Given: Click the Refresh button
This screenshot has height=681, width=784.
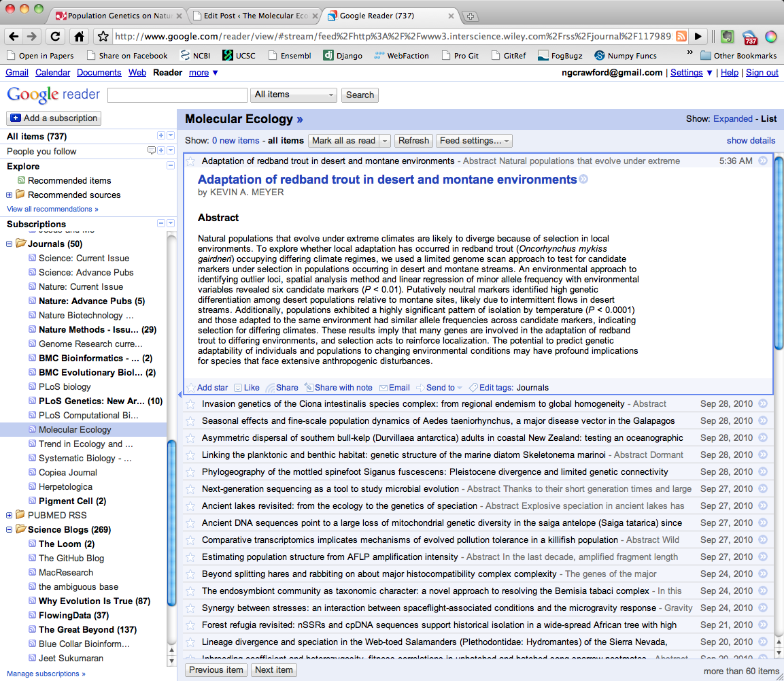Looking at the screenshot, I should coord(413,141).
